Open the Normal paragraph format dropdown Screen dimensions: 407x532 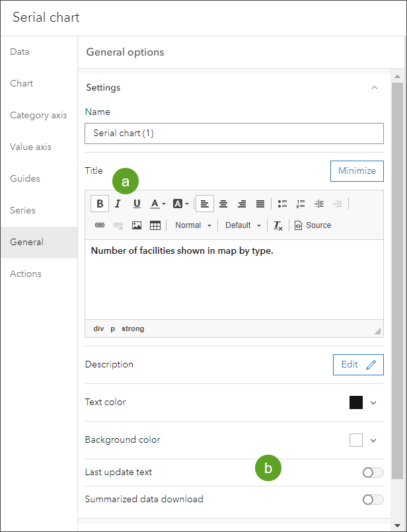click(x=193, y=225)
